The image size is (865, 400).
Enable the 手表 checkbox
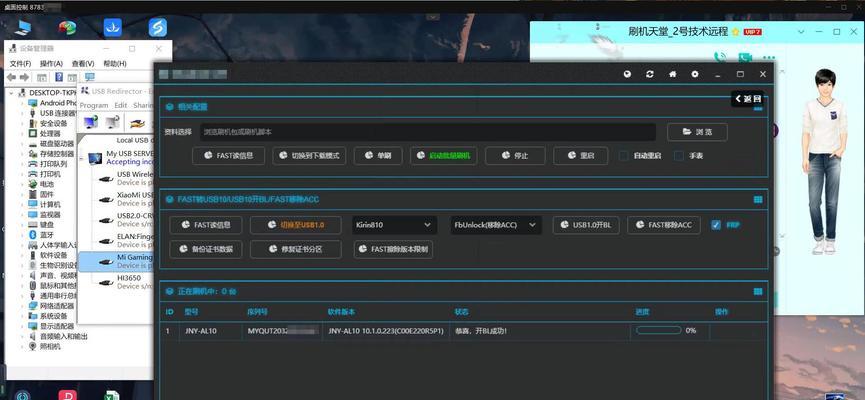coord(679,156)
